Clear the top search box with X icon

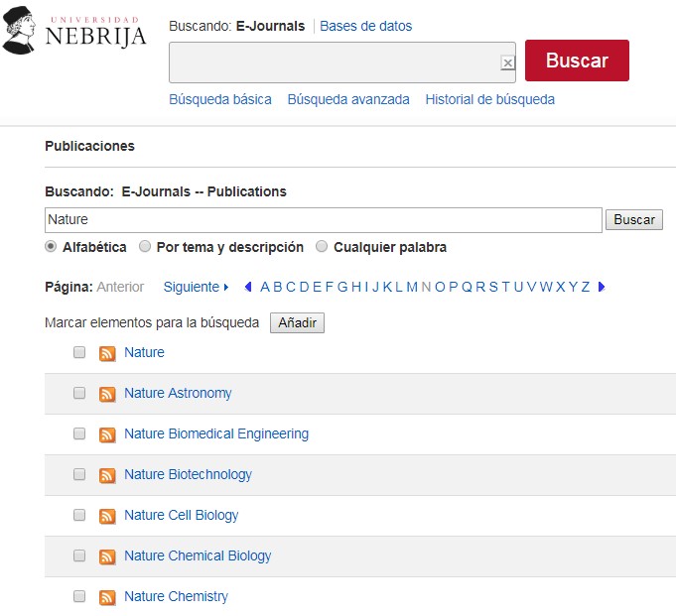(x=507, y=62)
